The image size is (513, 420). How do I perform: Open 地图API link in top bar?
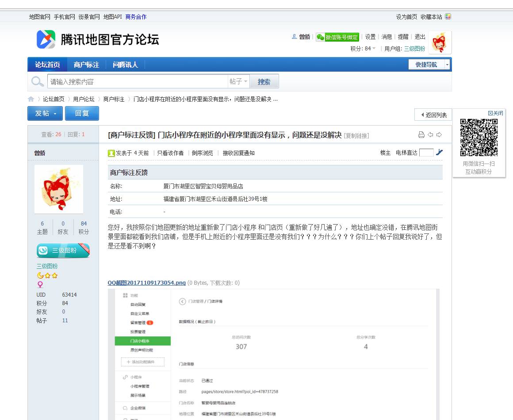pyautogui.click(x=112, y=17)
